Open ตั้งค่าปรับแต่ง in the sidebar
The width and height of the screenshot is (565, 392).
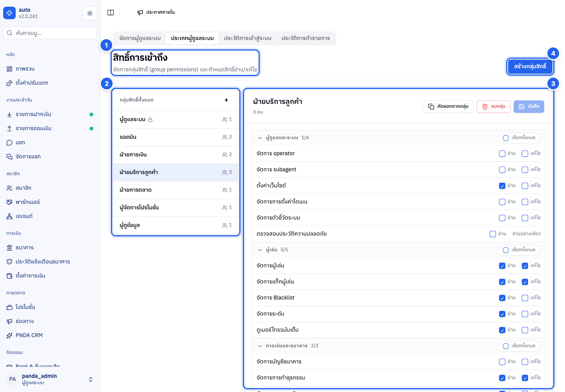pos(50,83)
